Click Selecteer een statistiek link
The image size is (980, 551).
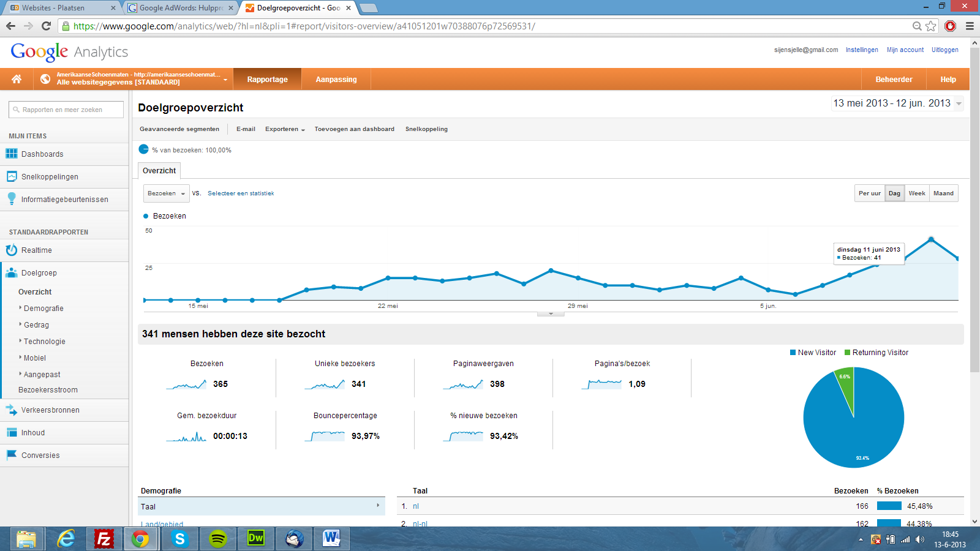click(x=241, y=193)
